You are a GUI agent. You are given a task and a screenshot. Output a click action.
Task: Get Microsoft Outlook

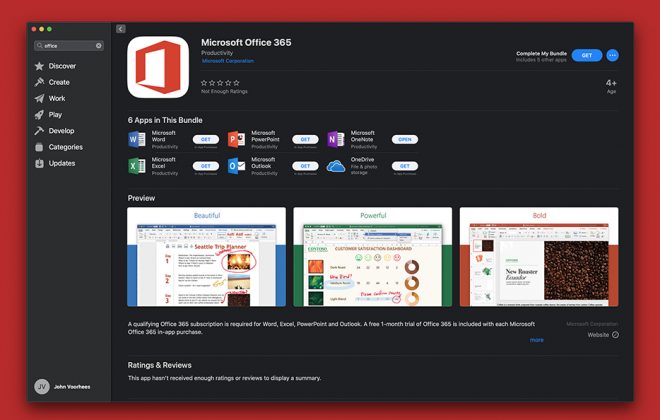click(305, 166)
